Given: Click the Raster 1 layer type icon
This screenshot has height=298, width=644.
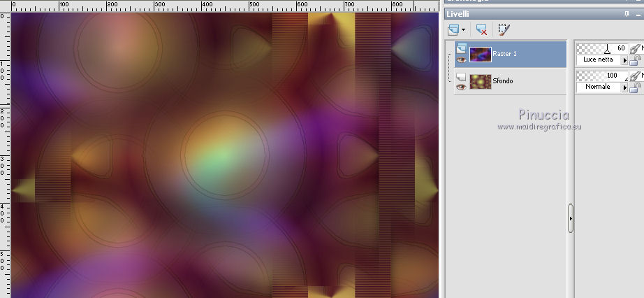Looking at the screenshot, I should (x=461, y=48).
